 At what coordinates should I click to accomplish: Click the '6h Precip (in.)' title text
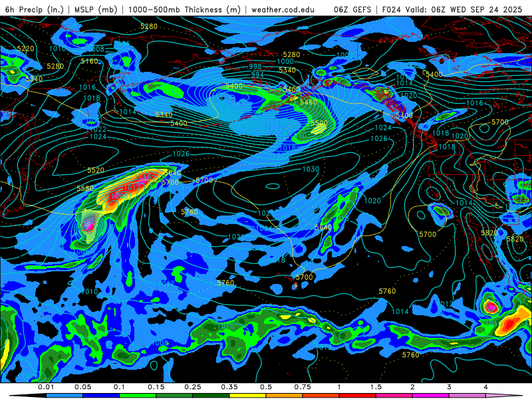34,9
